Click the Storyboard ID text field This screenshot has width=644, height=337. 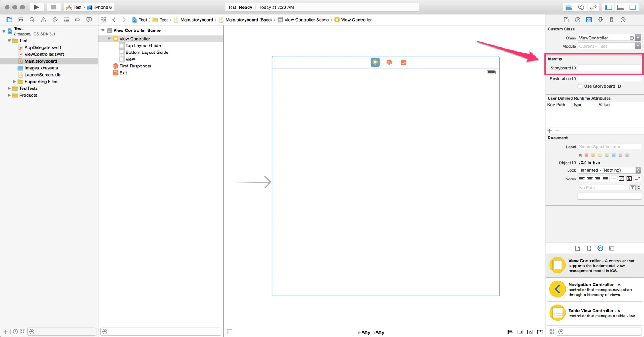coord(609,68)
